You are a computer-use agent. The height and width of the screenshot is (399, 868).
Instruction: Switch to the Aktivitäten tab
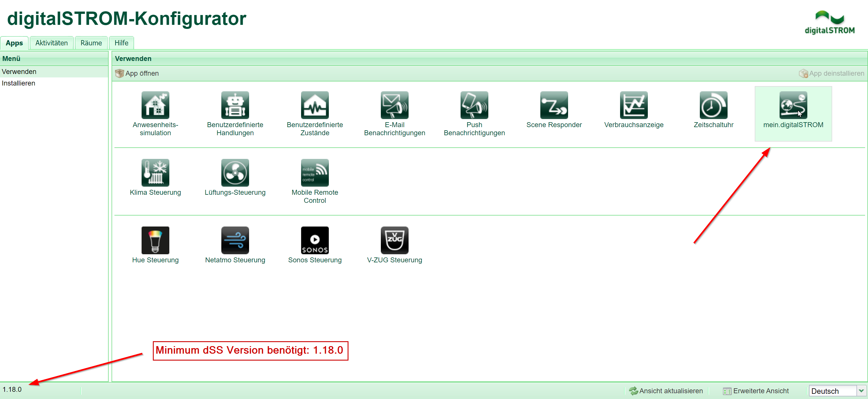point(51,43)
